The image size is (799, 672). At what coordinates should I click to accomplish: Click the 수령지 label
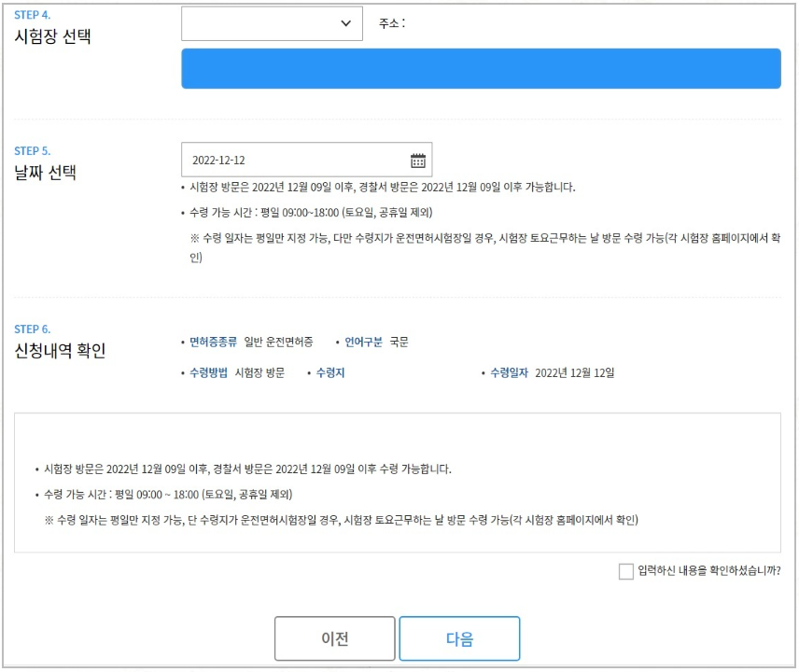coord(330,373)
